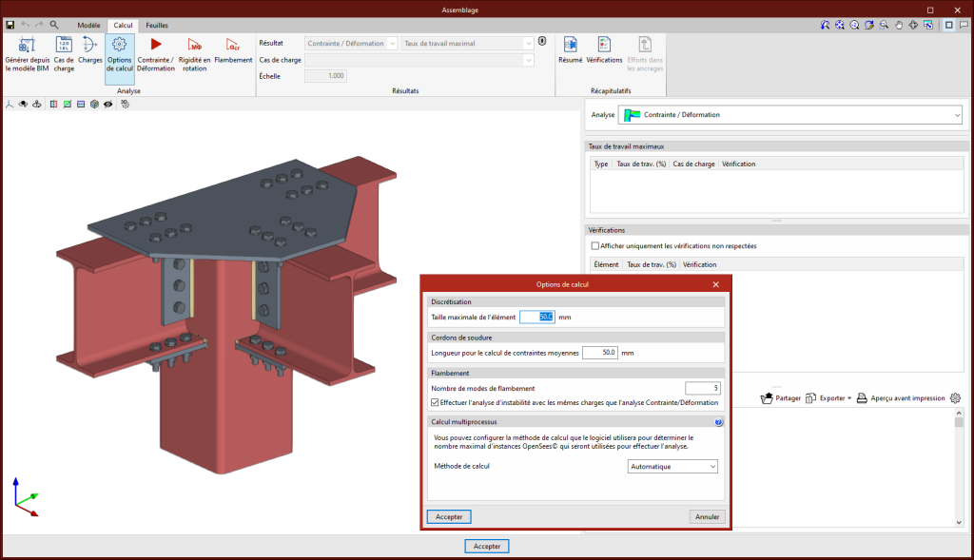
Task: Click Annuler in Options de calcul
Action: pos(707,517)
